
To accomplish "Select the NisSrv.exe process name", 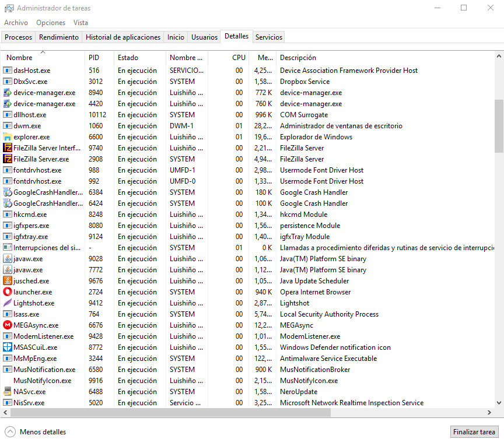I will tap(29, 403).
